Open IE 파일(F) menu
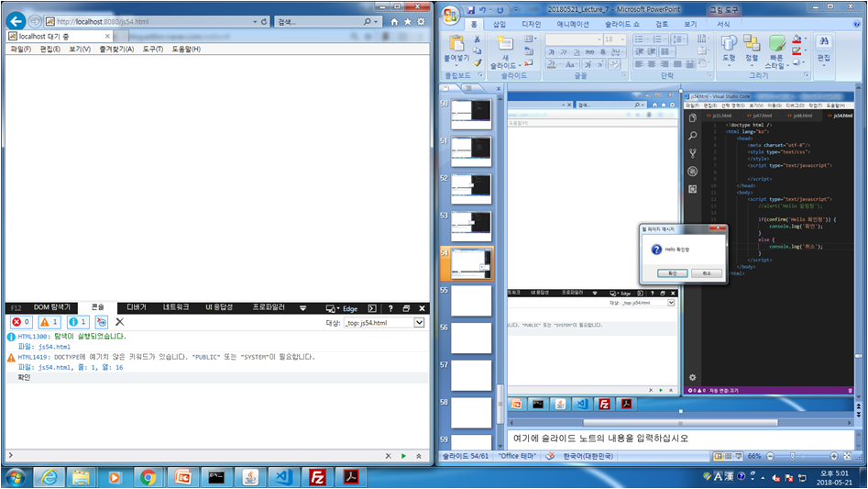 20,50
